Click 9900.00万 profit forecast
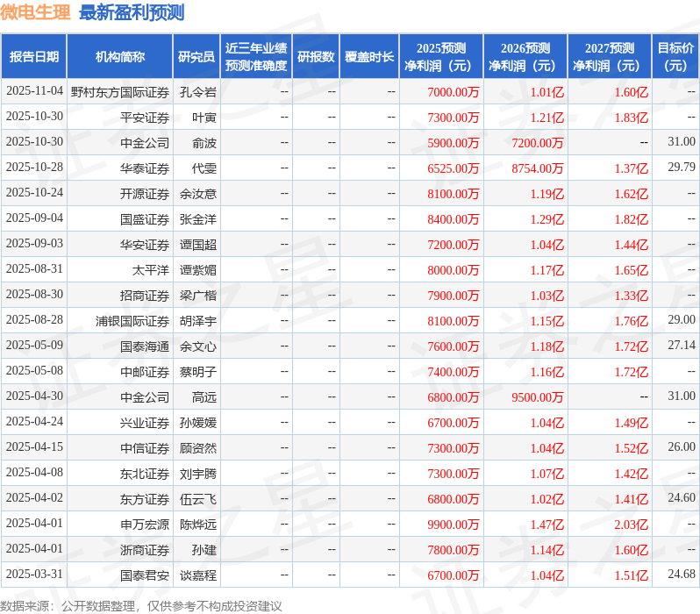 [x=453, y=525]
